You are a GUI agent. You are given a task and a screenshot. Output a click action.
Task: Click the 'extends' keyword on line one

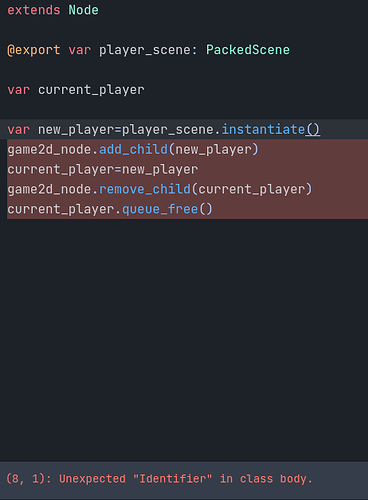34,10
